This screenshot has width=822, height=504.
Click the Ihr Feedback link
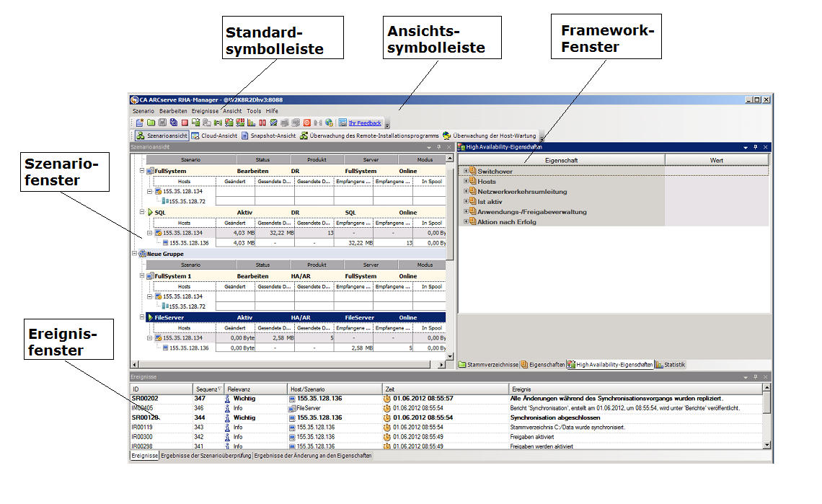point(365,123)
